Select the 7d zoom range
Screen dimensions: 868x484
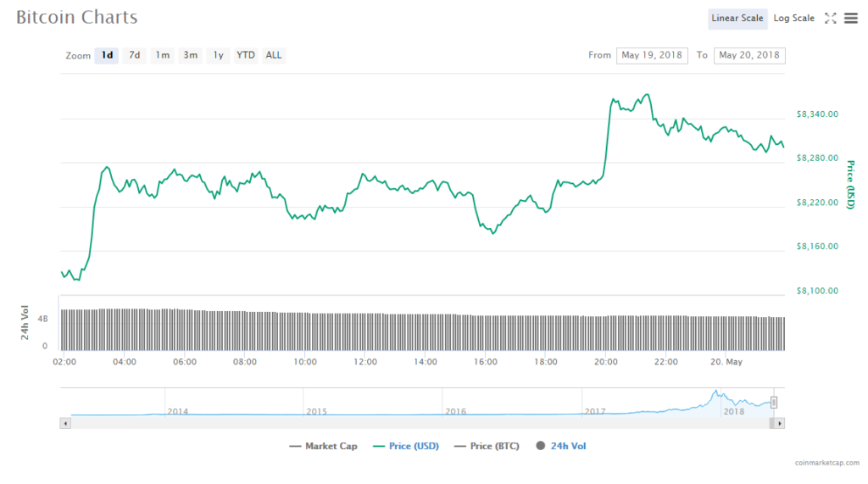(134, 55)
